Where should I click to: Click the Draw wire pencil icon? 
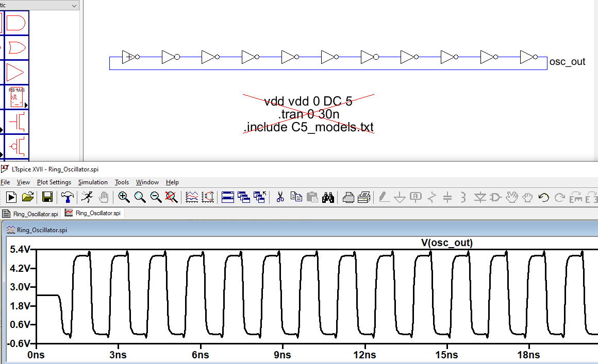click(x=384, y=197)
